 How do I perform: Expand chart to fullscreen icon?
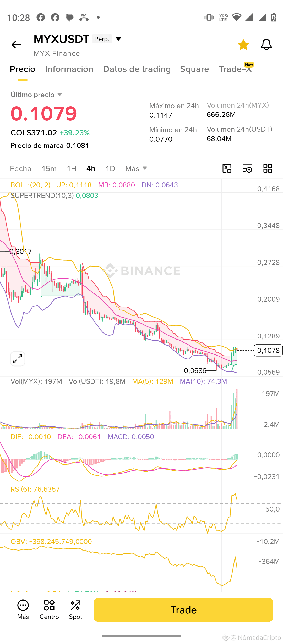(x=18, y=359)
